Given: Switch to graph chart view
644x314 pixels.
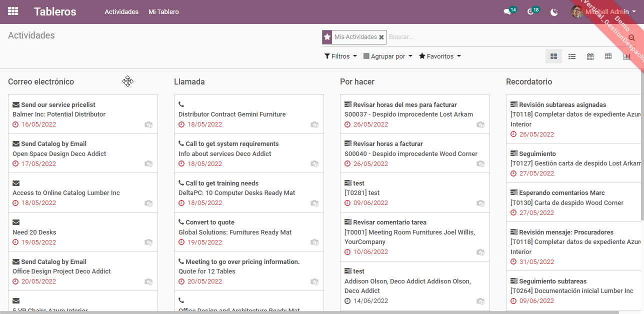Looking at the screenshot, I should click(x=626, y=56).
